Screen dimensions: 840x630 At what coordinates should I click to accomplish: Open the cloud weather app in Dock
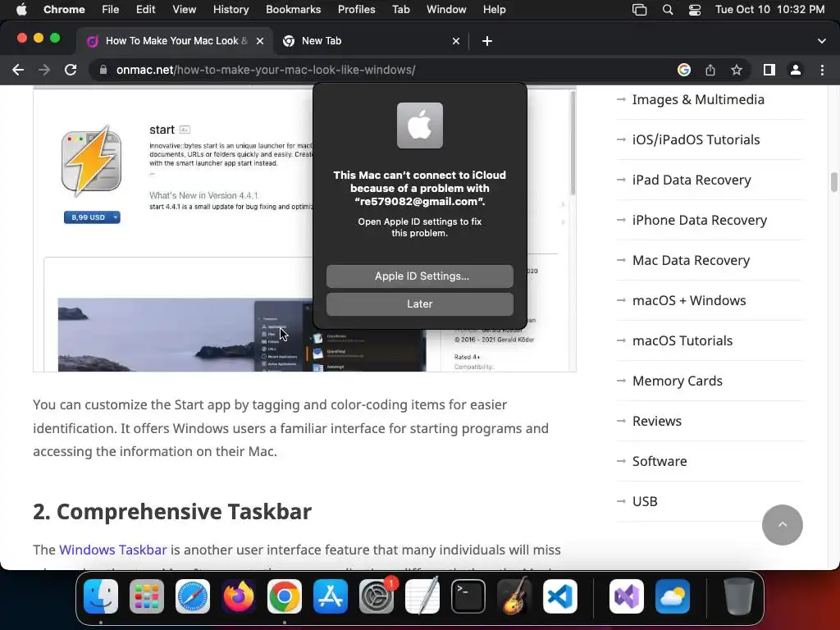pos(673,596)
